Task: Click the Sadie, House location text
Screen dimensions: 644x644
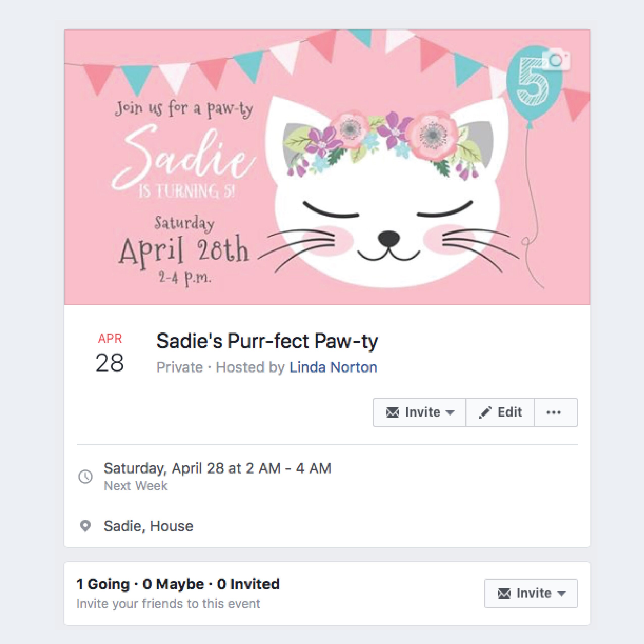Action: [x=148, y=526]
